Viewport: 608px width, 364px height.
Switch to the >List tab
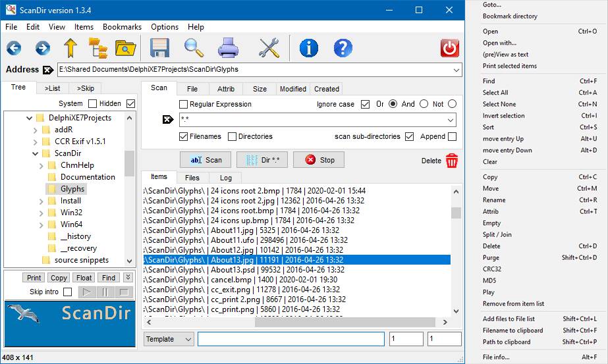click(x=52, y=88)
